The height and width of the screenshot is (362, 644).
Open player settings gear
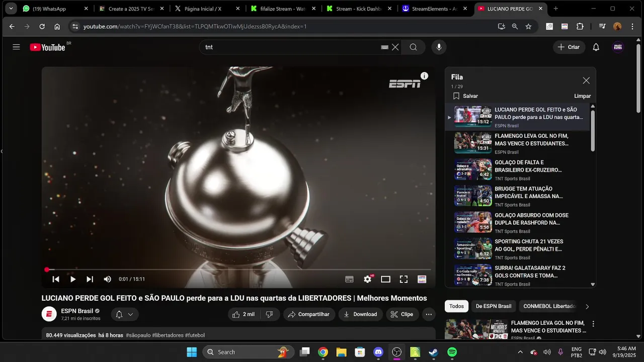click(368, 279)
